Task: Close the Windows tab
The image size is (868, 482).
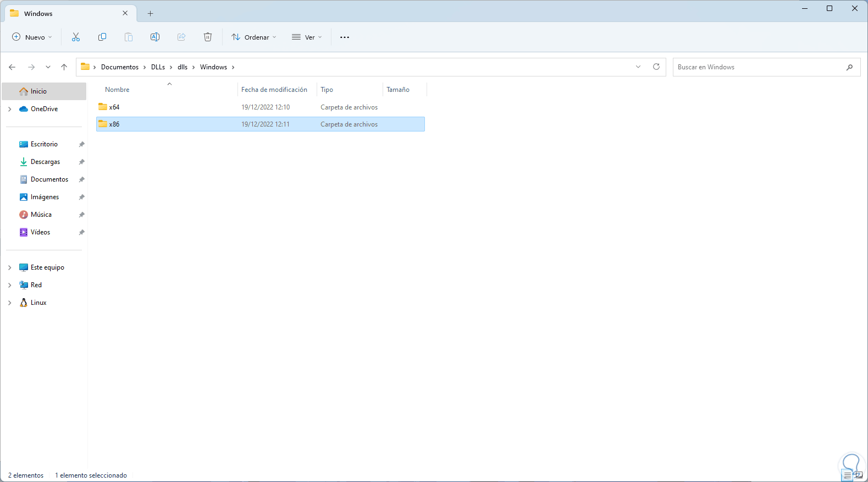Action: point(125,13)
